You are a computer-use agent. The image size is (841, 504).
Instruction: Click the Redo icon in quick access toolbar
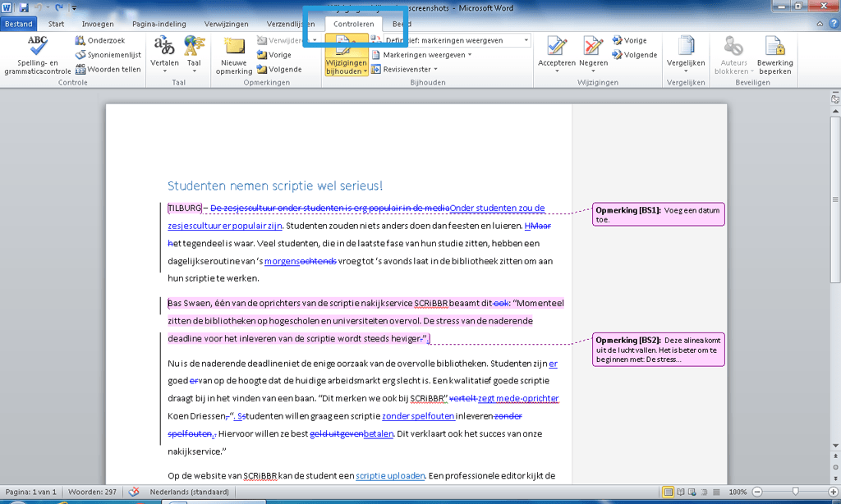pos(58,7)
